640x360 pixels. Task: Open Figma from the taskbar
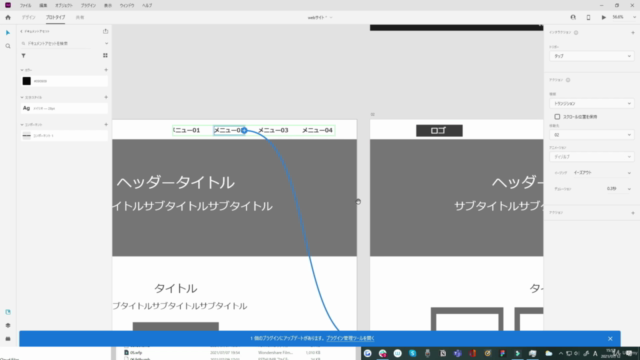pyautogui.click(x=502, y=353)
